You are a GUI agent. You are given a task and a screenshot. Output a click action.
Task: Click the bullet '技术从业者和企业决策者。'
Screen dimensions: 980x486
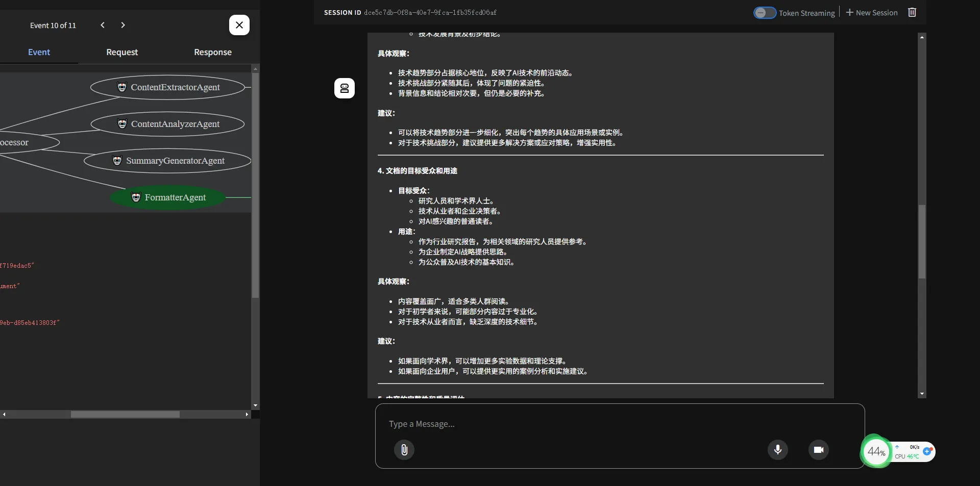459,211
